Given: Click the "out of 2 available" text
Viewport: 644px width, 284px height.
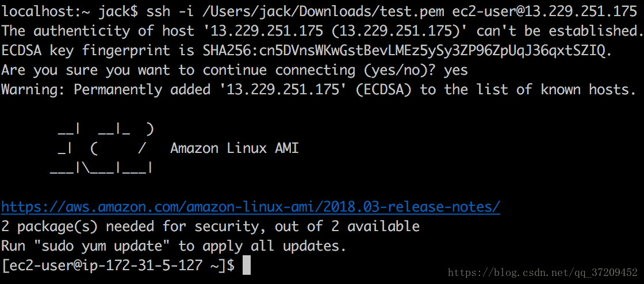Looking at the screenshot, I should [x=347, y=227].
